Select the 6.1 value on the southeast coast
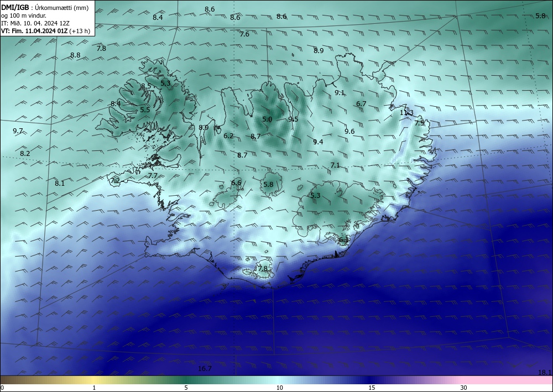The height and width of the screenshot is (392, 553). [x=343, y=240]
